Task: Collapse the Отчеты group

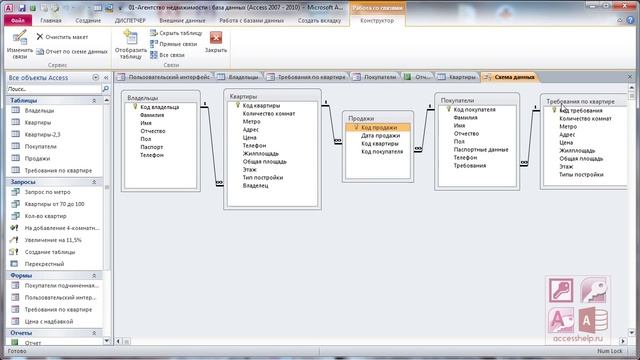Action: tap(94, 333)
